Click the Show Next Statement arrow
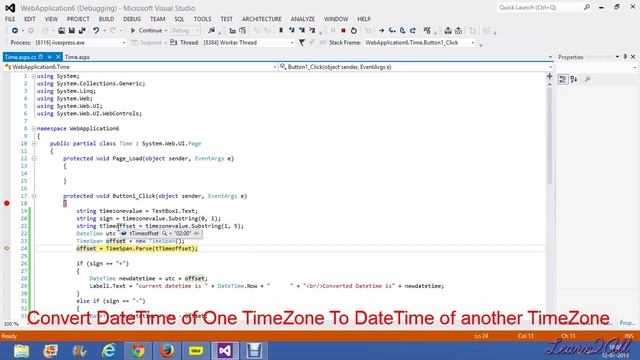 pyautogui.click(x=381, y=31)
